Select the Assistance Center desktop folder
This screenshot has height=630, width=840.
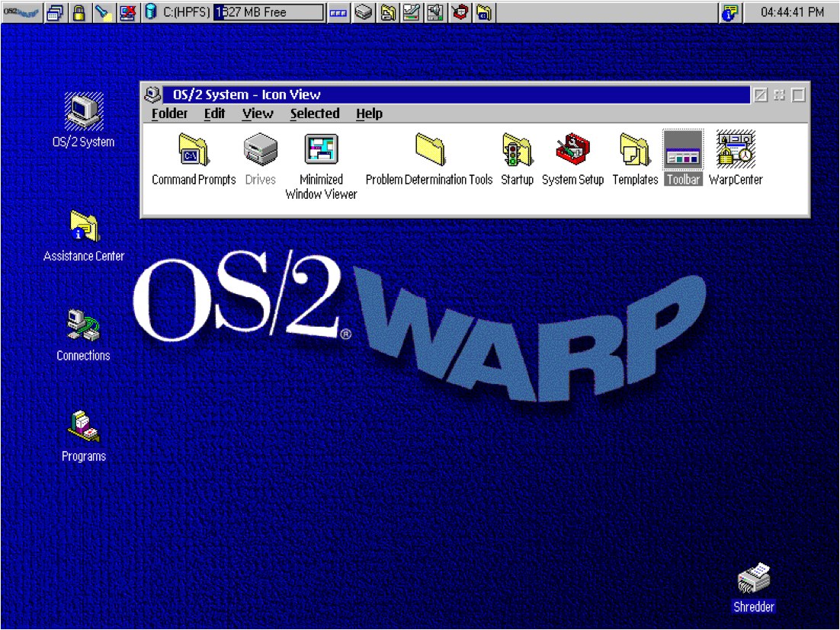(x=84, y=236)
